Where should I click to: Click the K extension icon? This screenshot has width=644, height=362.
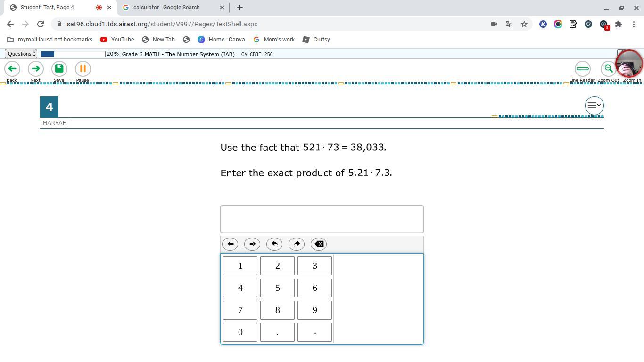pos(543,24)
